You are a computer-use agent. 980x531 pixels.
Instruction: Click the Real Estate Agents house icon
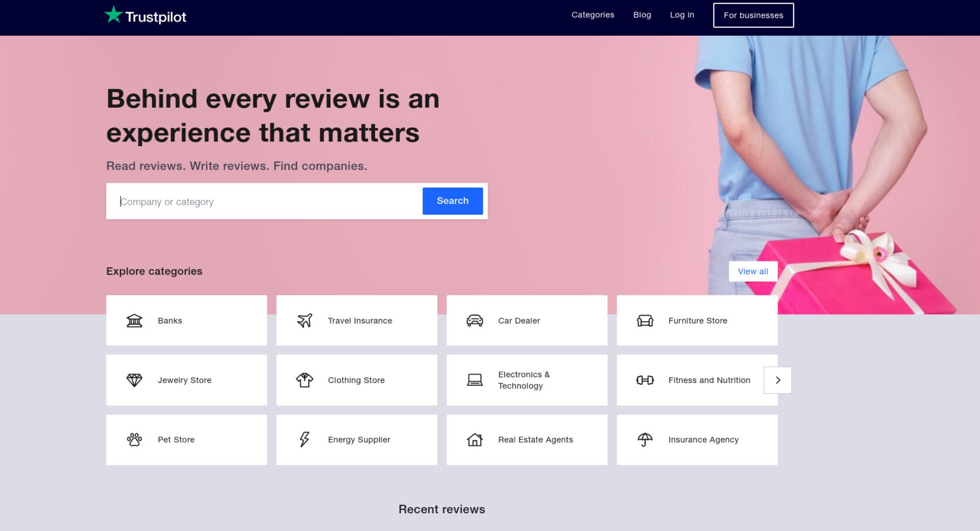click(475, 440)
